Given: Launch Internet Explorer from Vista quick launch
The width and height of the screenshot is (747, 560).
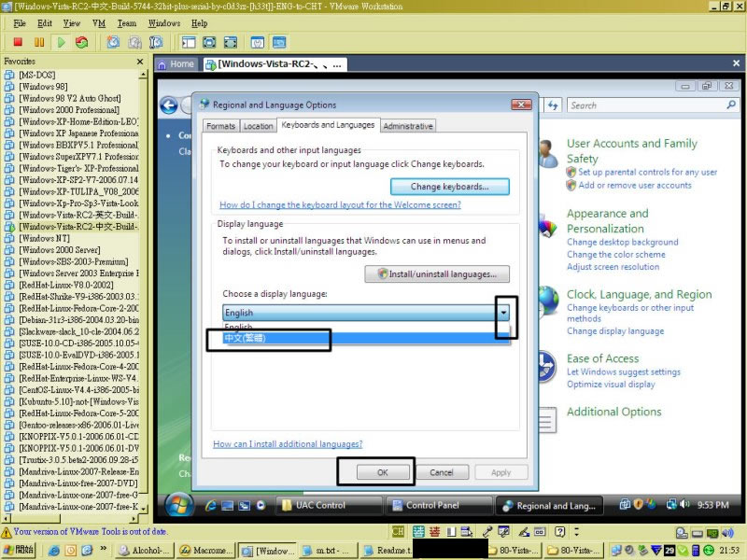Looking at the screenshot, I should 211,505.
